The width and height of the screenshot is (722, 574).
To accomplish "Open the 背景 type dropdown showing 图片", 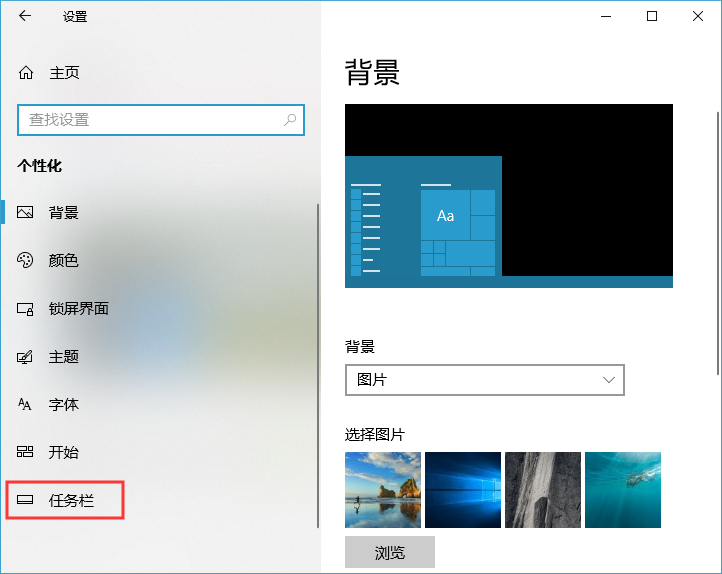I will [484, 380].
